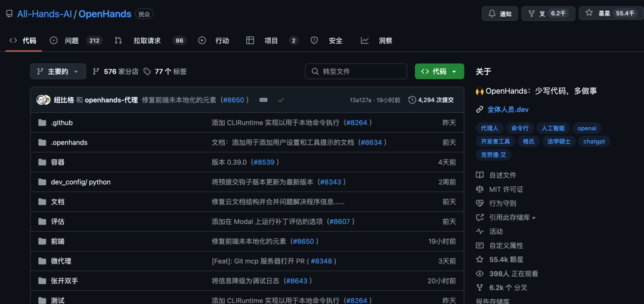Image resolution: width=644 pixels, height=304 pixels.
Task: Open the 主要的 branch dropdown
Action: tap(58, 71)
